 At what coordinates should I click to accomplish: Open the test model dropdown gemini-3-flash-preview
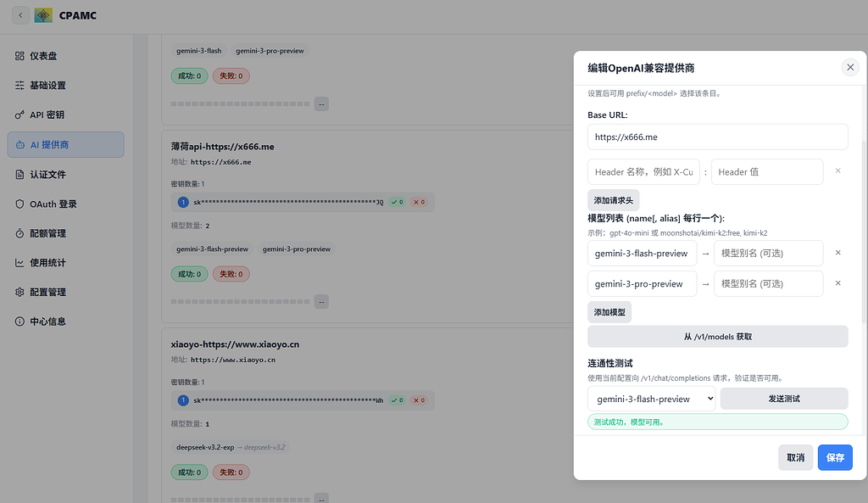pos(652,399)
